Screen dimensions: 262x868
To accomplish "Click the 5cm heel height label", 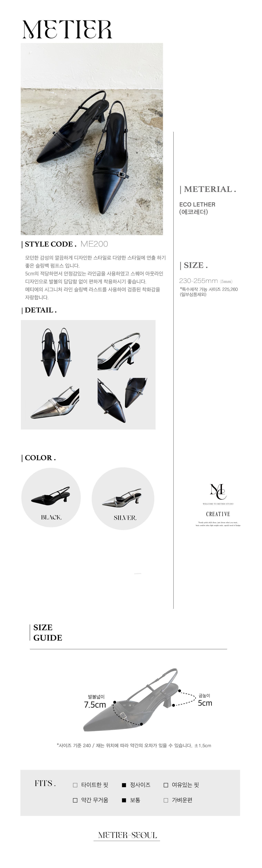I will pos(205,703).
